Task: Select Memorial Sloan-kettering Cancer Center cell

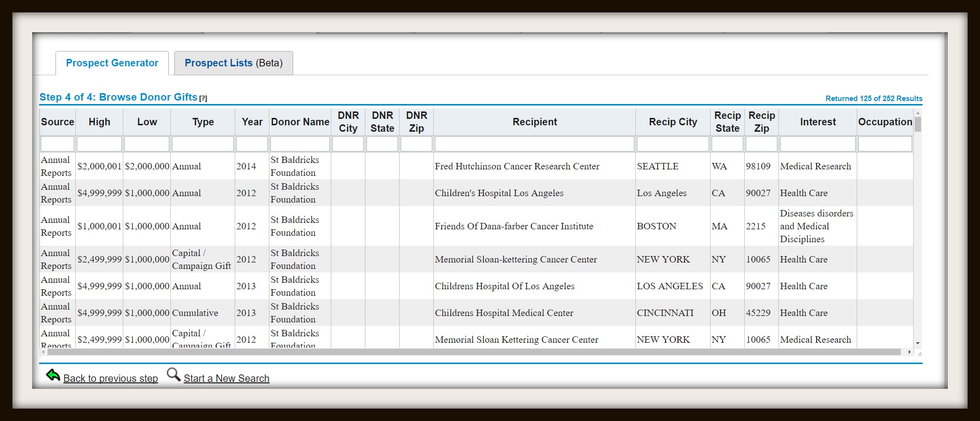Action: [534, 260]
